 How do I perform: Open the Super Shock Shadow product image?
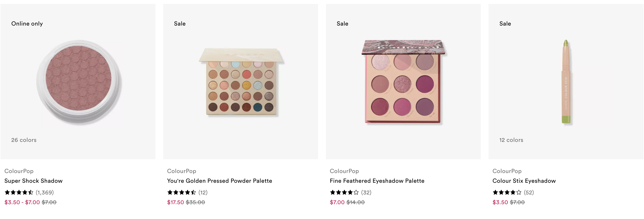[x=79, y=82]
